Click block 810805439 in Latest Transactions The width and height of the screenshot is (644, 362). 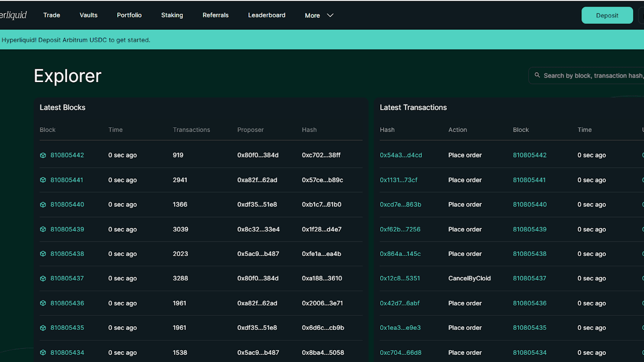click(529, 229)
